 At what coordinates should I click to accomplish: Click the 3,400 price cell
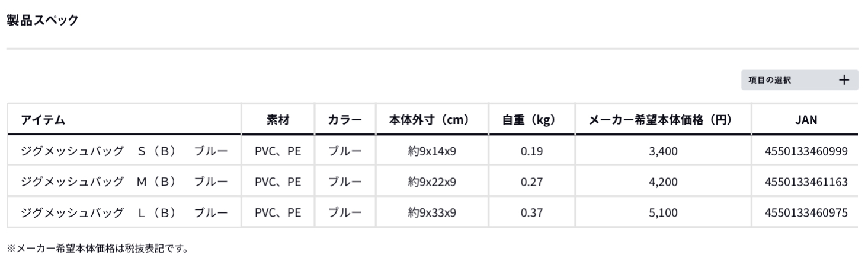(663, 151)
